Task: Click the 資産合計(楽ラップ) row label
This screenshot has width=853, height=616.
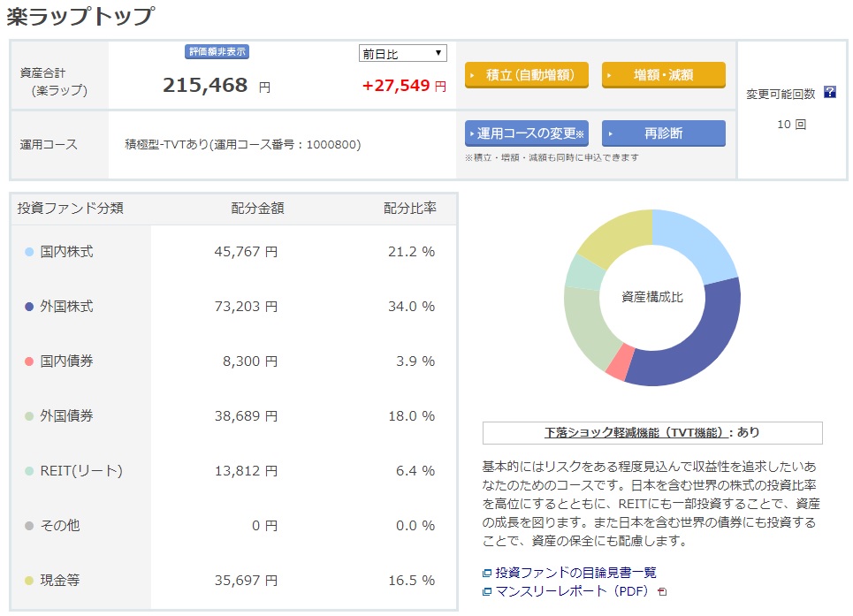Action: 53,81
